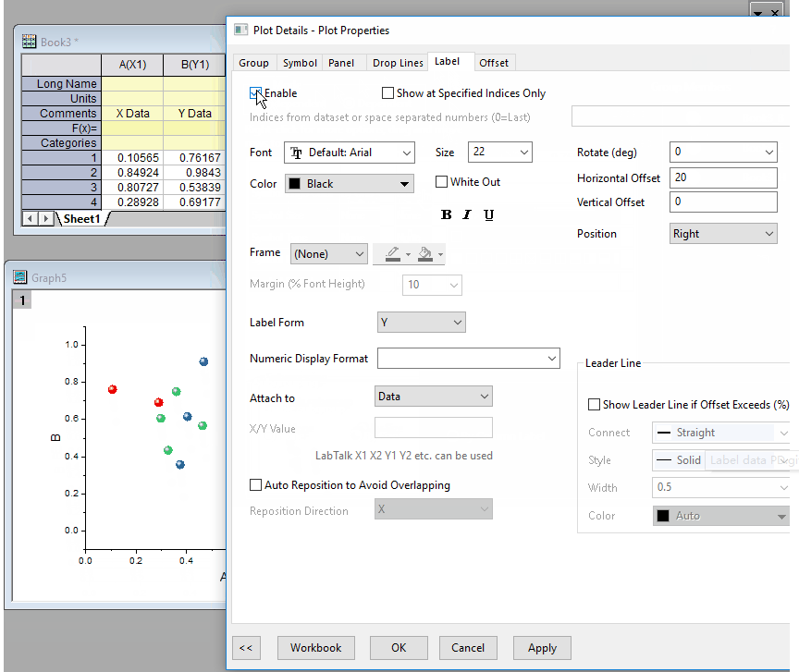This screenshot has width=799, height=672.
Task: Open the label Color dropdown showing Black
Action: pyautogui.click(x=350, y=183)
